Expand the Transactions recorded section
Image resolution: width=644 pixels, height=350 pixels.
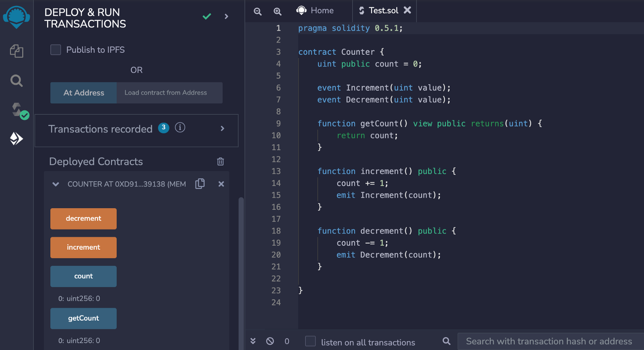coord(222,128)
